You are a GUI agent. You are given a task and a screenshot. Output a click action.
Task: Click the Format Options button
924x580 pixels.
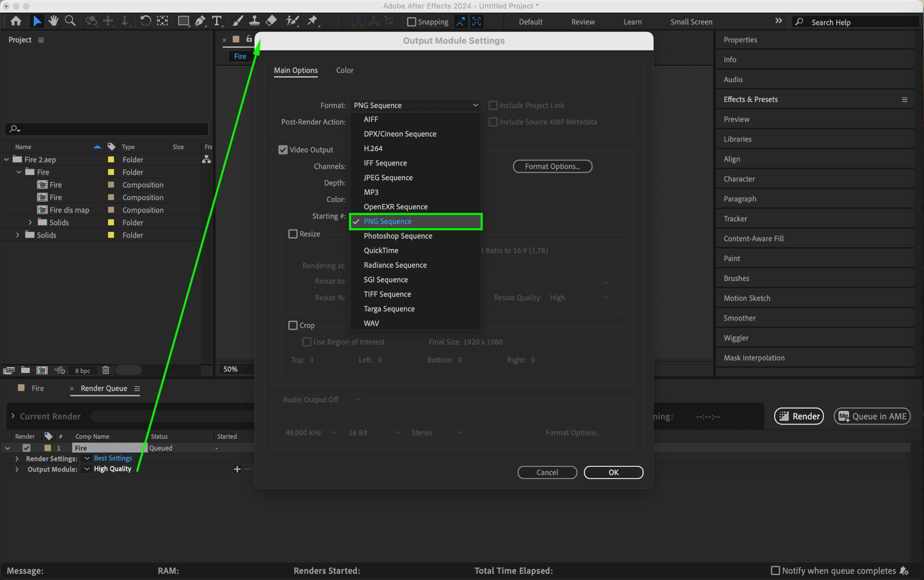552,166
